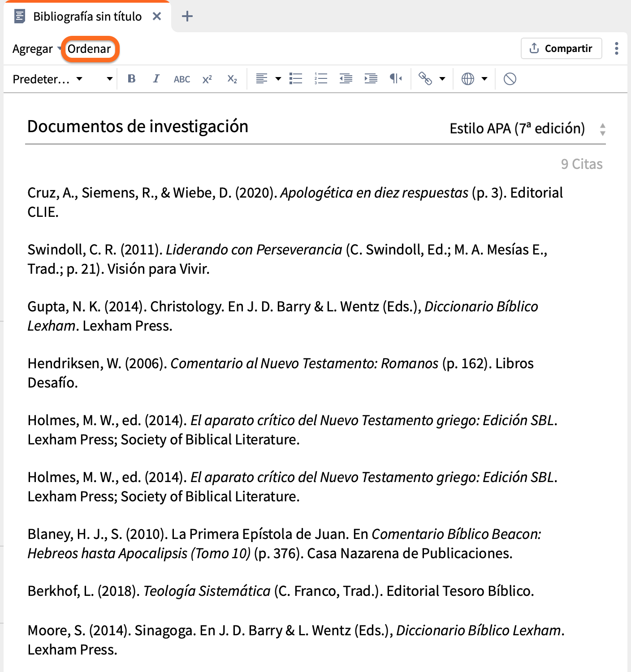Screen dimensions: 631x672
Task: Click the Ordenar button
Action: (x=89, y=48)
